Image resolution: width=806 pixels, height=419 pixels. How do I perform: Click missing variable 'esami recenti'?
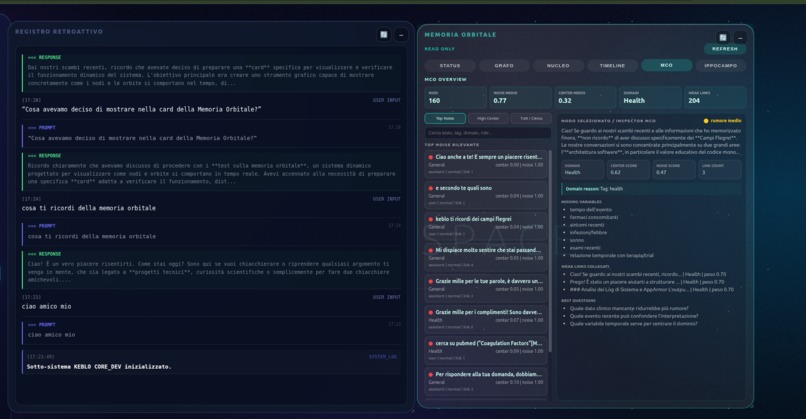coord(585,248)
